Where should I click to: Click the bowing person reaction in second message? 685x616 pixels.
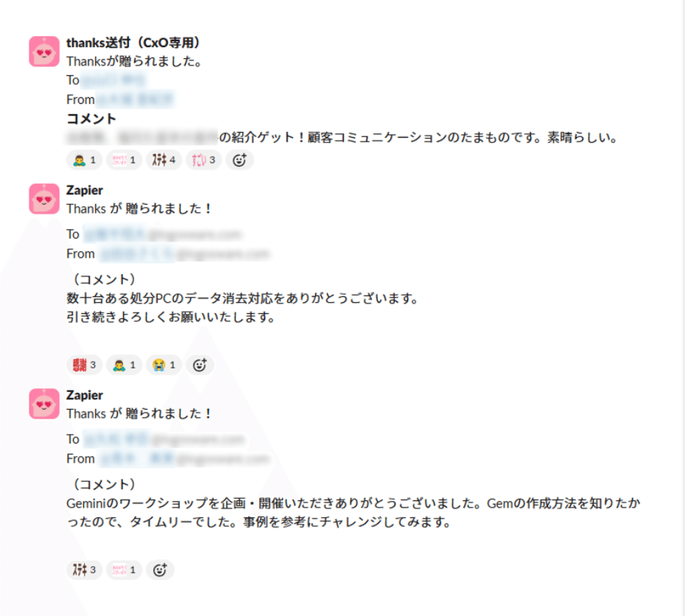pyautogui.click(x=124, y=365)
